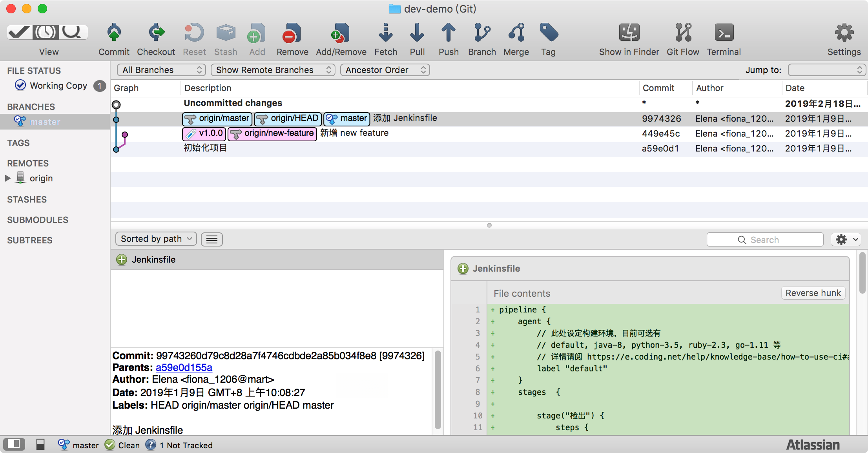
Task: Switch to History log view clock
Action: click(x=46, y=32)
